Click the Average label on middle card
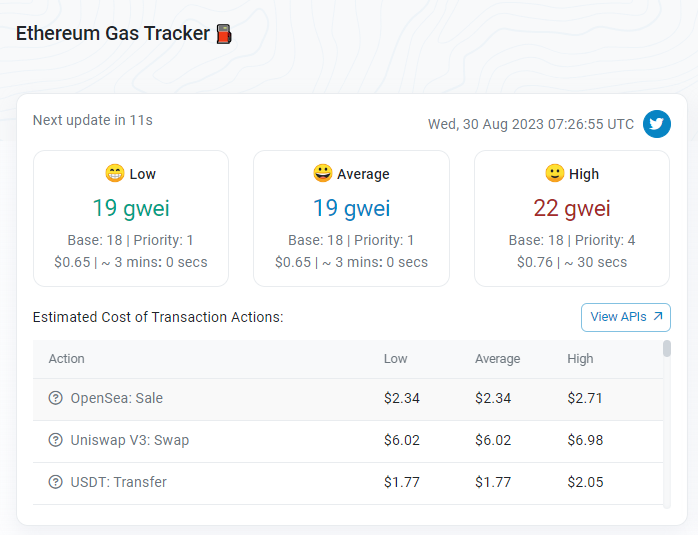 [x=363, y=174]
